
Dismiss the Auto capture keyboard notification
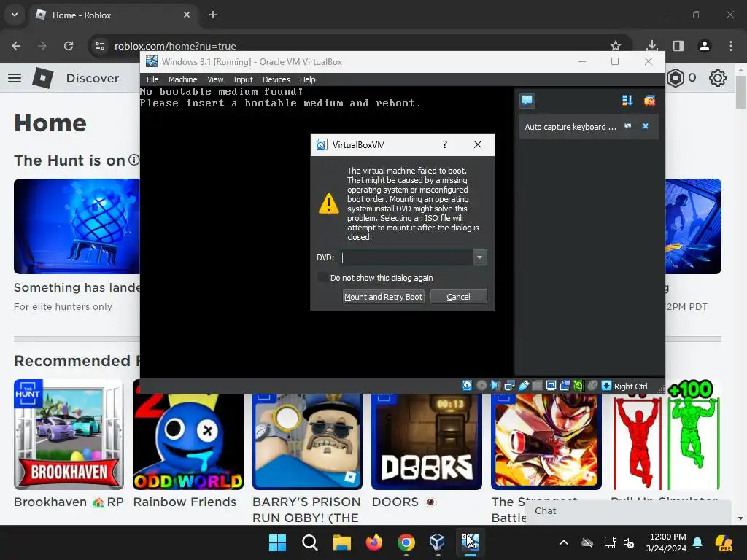646,126
